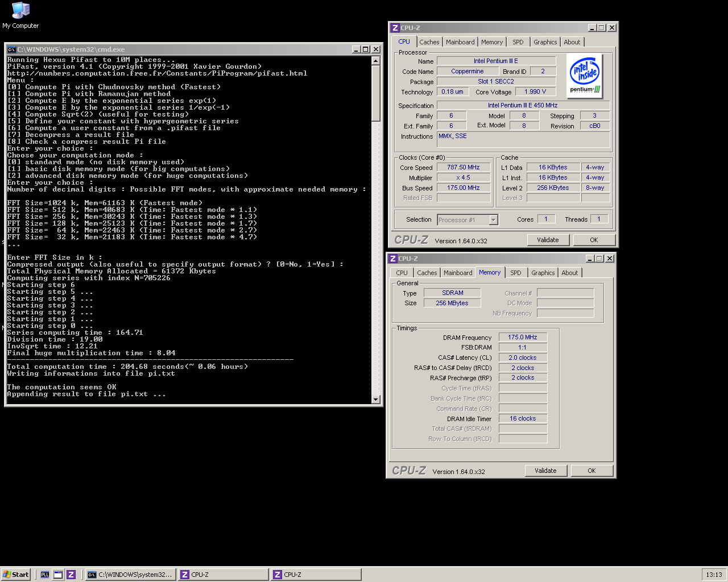Click the DRAM Idle Timer value 16 clocks
The width and height of the screenshot is (728, 582).
pos(523,418)
